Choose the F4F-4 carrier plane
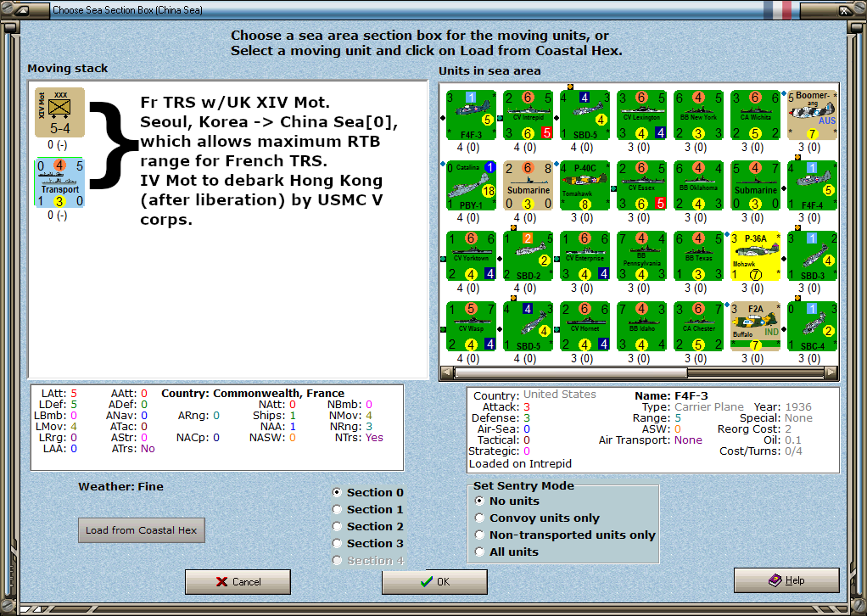867x616 pixels. click(x=812, y=186)
